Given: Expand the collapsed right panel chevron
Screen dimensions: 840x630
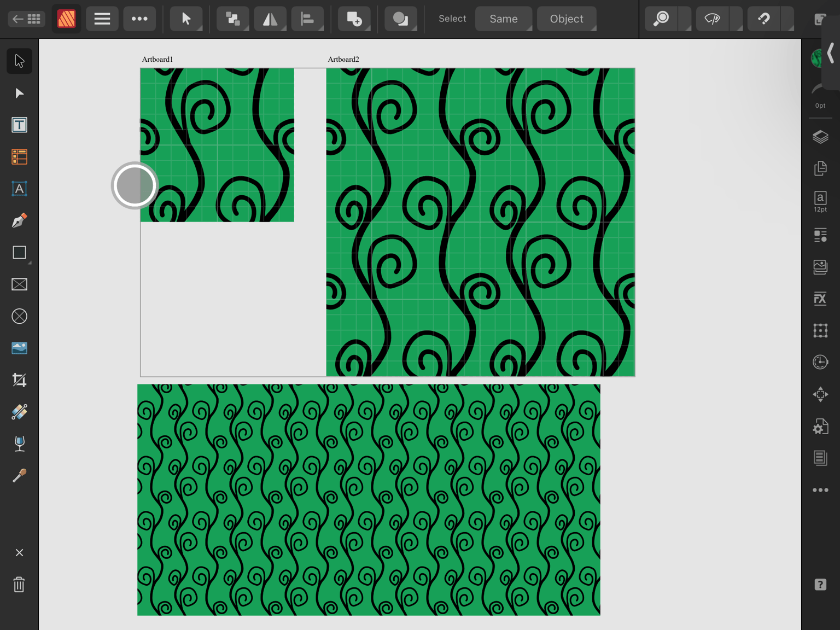Looking at the screenshot, I should pyautogui.click(x=831, y=54).
